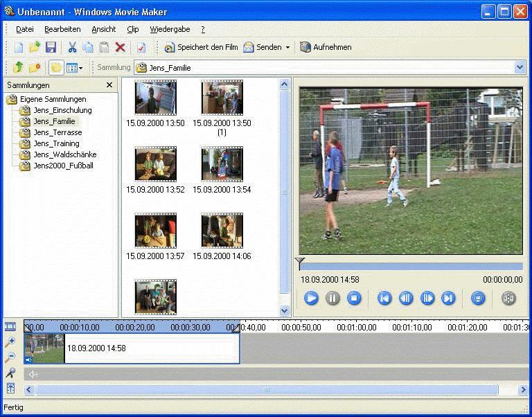Click clip list scroll down arrow
The image size is (532, 417).
(284, 310)
